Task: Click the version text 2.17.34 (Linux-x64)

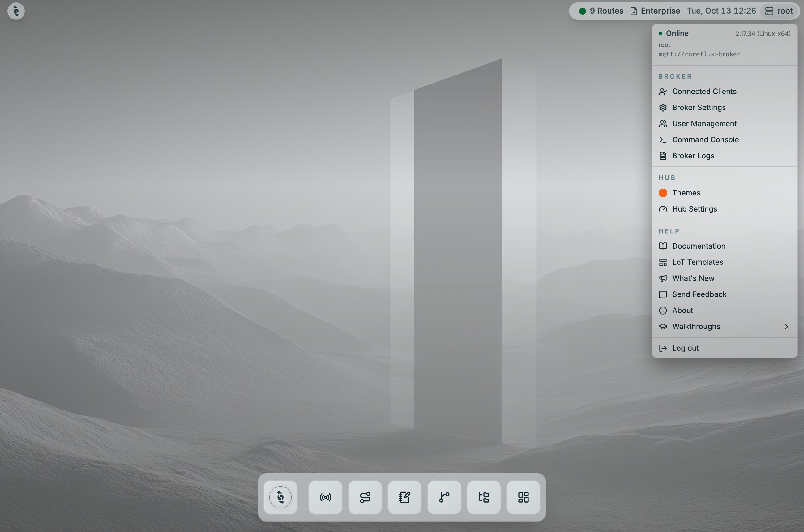Action: (763, 34)
